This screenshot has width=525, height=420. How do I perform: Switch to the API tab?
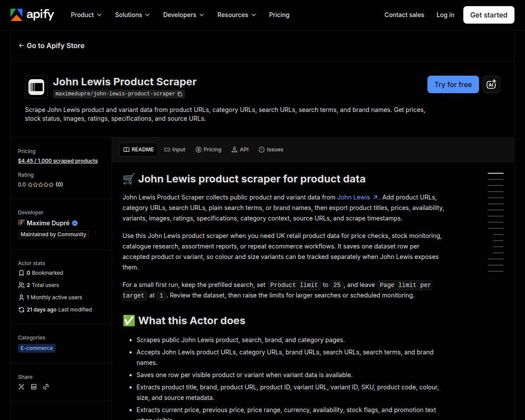pos(240,150)
